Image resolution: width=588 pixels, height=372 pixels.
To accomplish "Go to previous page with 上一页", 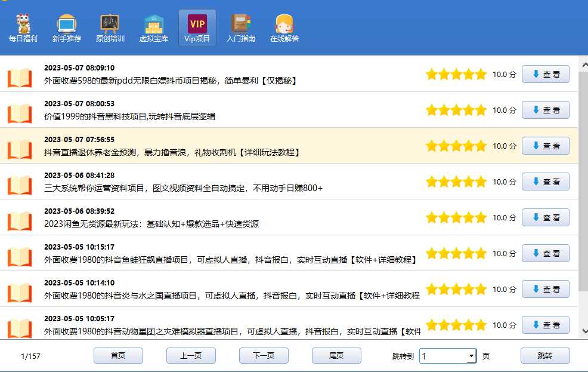I will (x=191, y=355).
